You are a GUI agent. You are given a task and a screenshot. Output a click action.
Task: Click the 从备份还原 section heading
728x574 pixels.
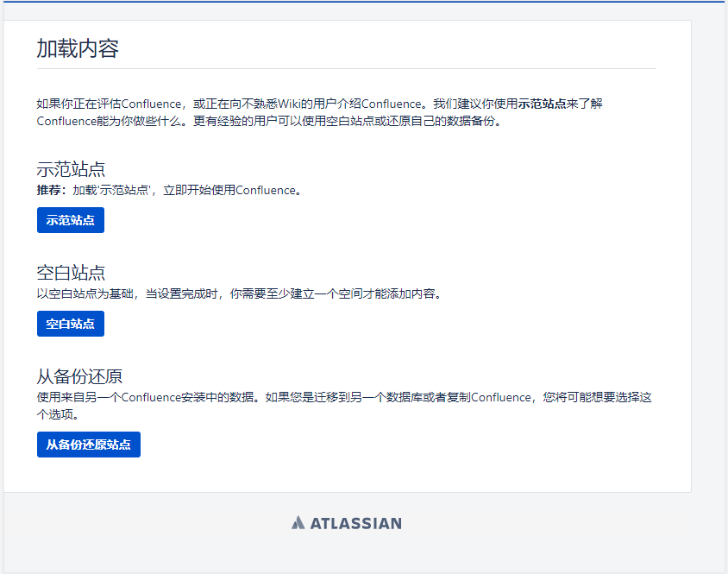tap(79, 376)
